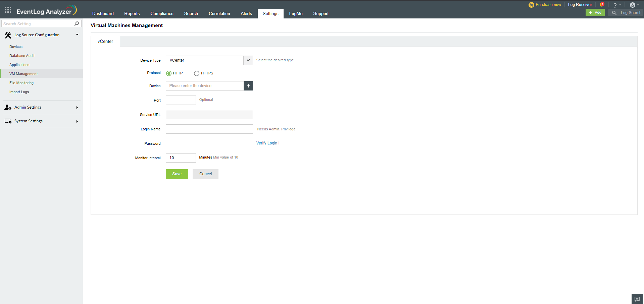Save the vCenter configuration
This screenshot has height=304, width=644.
tap(177, 174)
